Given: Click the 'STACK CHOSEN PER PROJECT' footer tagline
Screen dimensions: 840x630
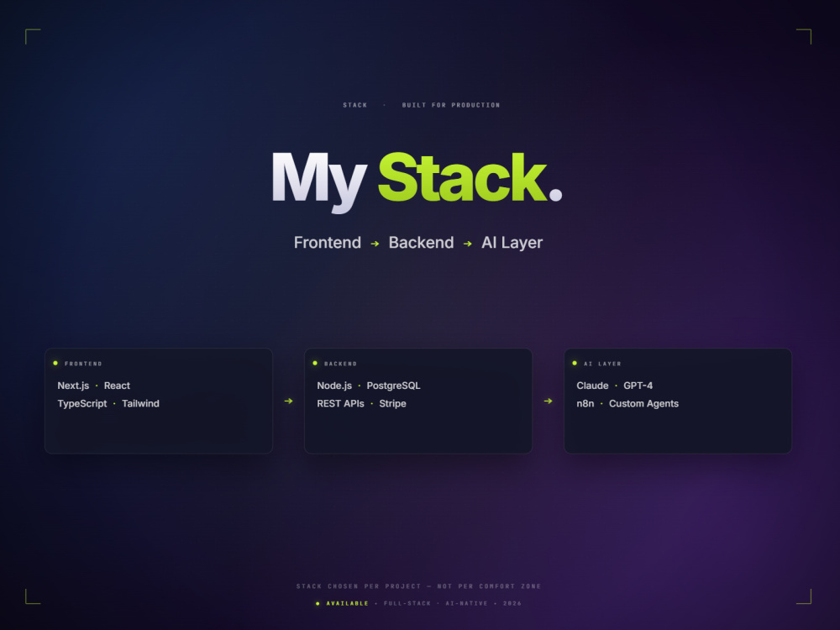Looking at the screenshot, I should point(419,586).
